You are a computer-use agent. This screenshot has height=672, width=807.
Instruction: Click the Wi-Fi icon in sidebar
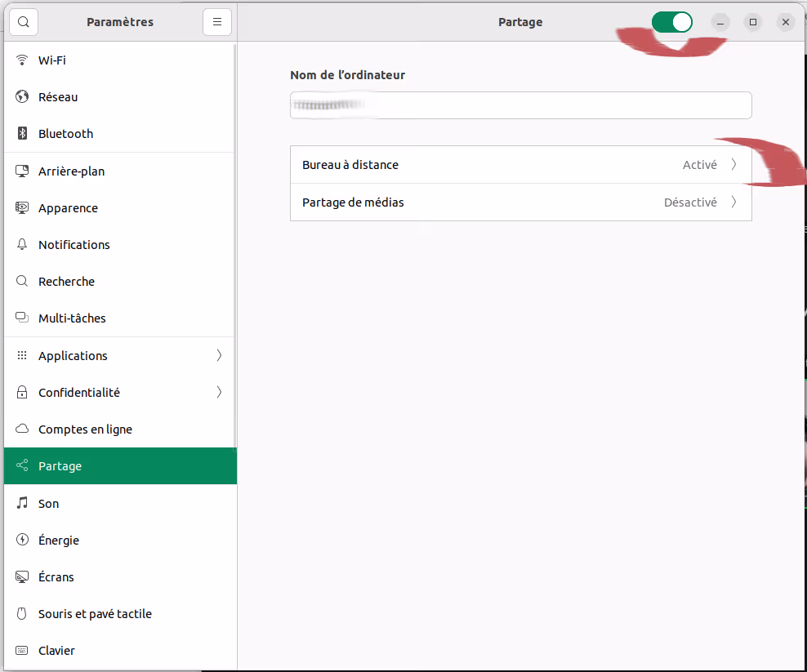click(x=22, y=60)
